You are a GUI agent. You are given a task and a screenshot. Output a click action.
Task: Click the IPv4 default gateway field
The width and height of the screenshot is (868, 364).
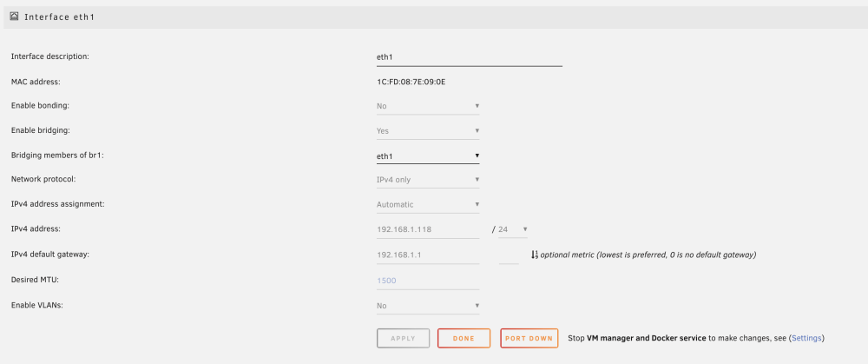coord(428,255)
